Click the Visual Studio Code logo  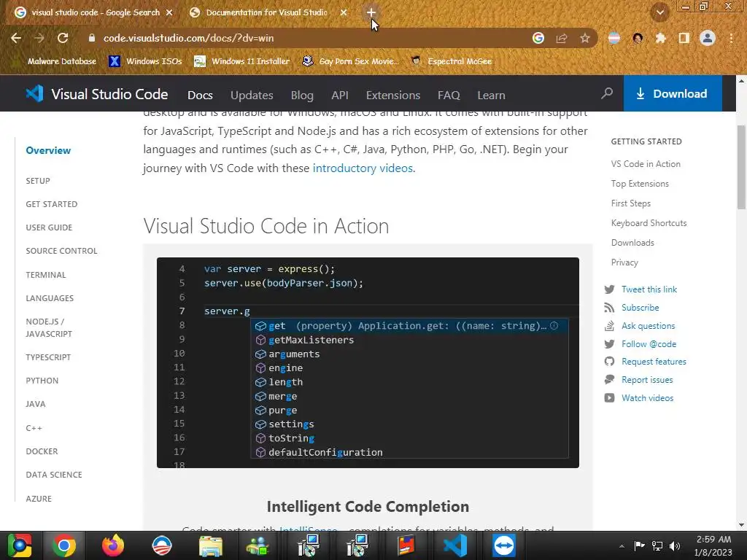34,94
